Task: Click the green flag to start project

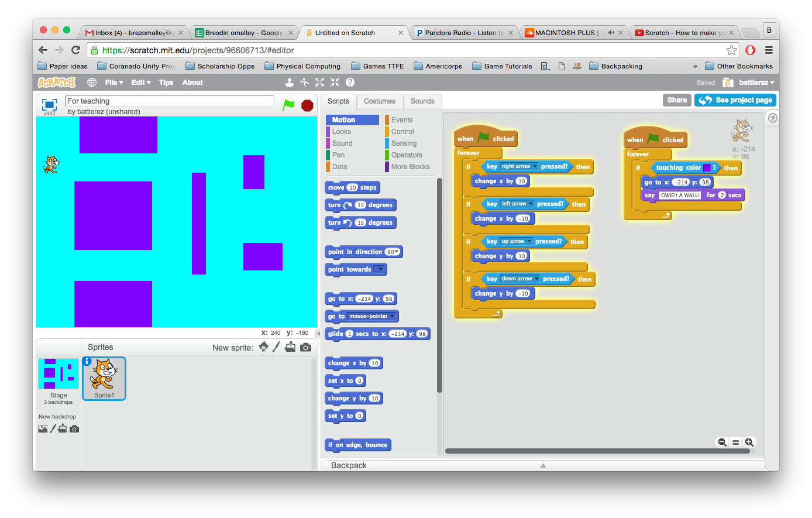Action: coord(288,105)
